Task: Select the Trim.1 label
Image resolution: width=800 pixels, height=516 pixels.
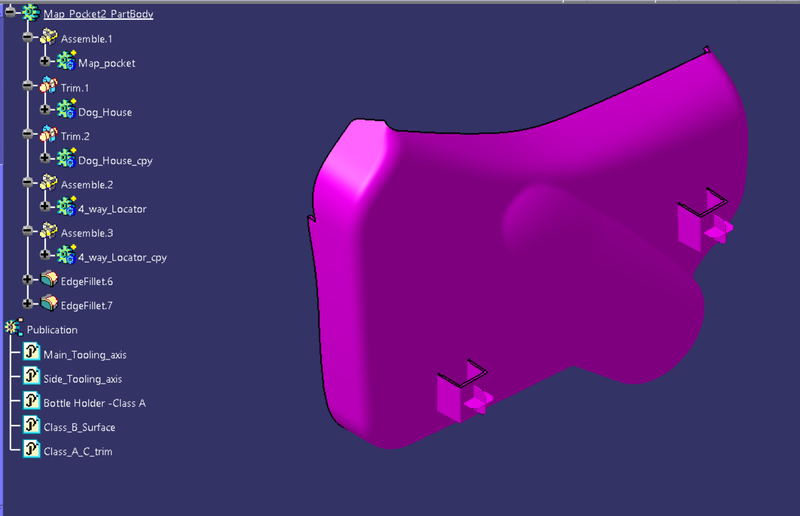Action: pos(74,88)
